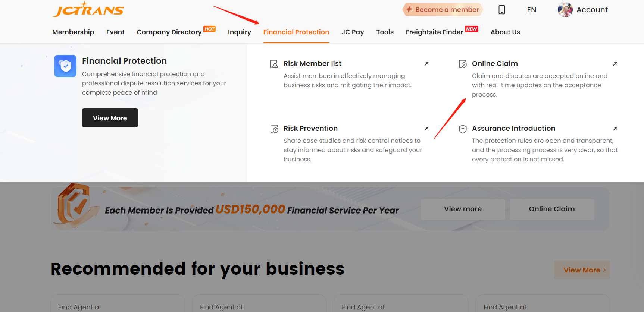The width and height of the screenshot is (644, 312).
Task: Expand the Tools navigation menu
Action: pos(385,32)
